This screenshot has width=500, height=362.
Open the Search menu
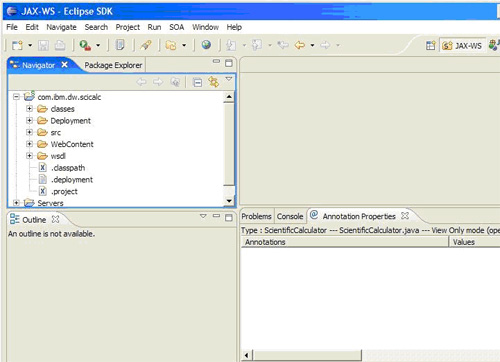click(96, 27)
